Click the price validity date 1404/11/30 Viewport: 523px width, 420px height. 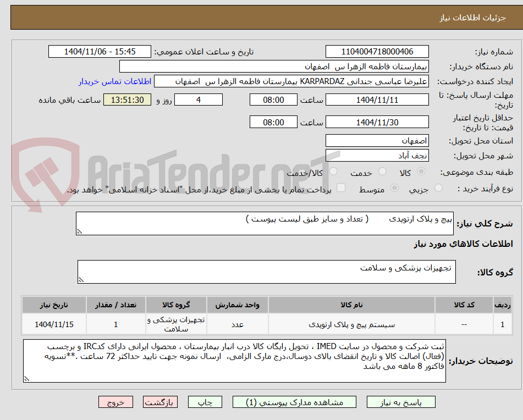[x=377, y=122]
